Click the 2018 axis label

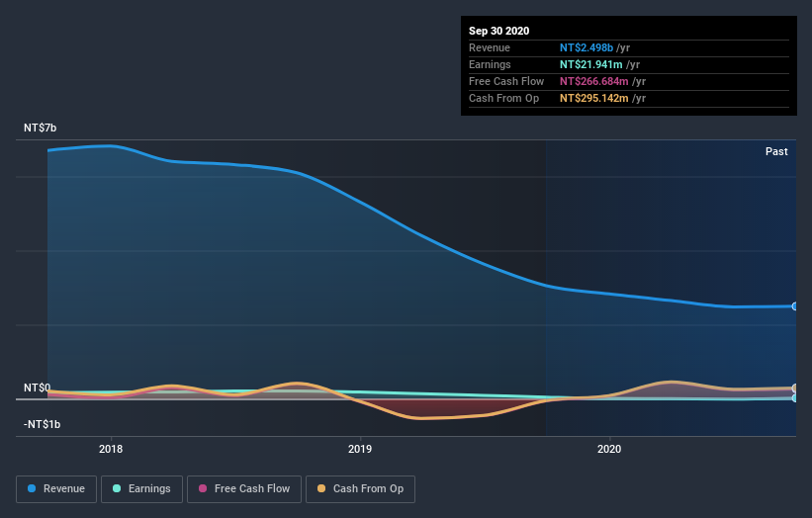point(111,449)
